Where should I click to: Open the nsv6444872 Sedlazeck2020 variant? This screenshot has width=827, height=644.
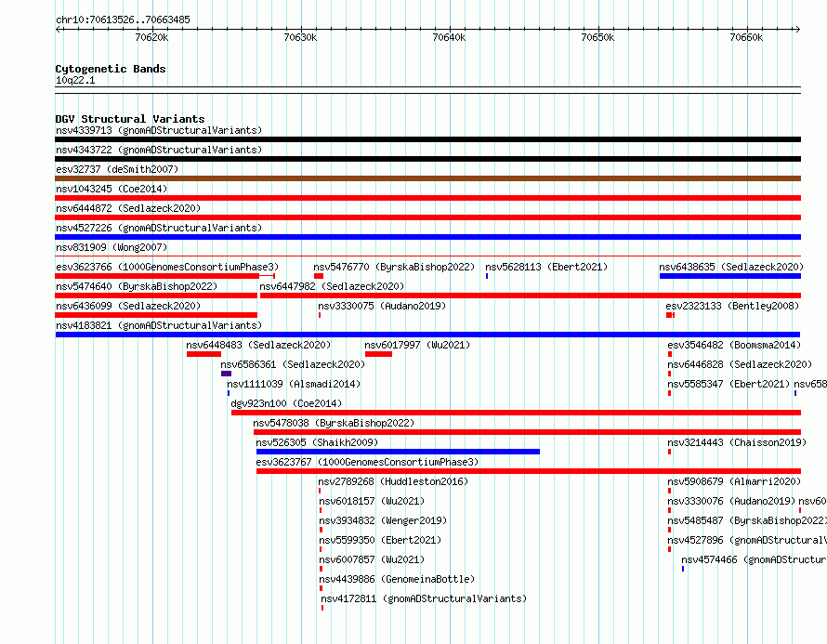[x=128, y=208]
